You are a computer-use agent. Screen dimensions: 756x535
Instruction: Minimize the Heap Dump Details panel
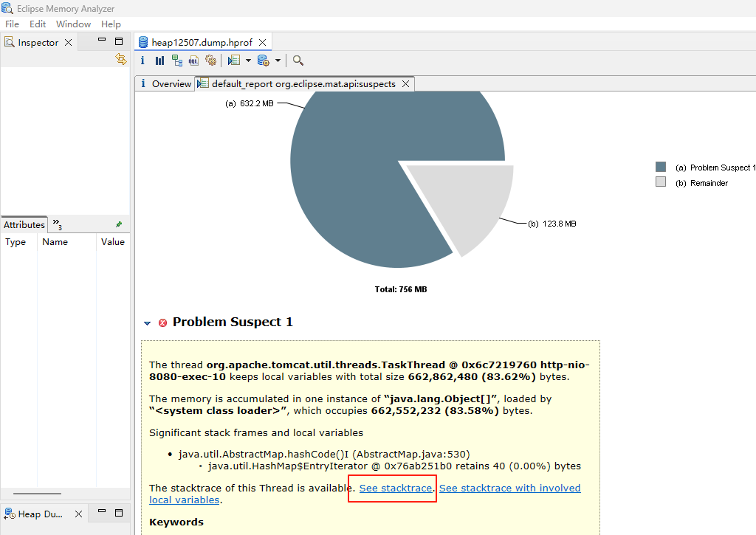pyautogui.click(x=102, y=511)
